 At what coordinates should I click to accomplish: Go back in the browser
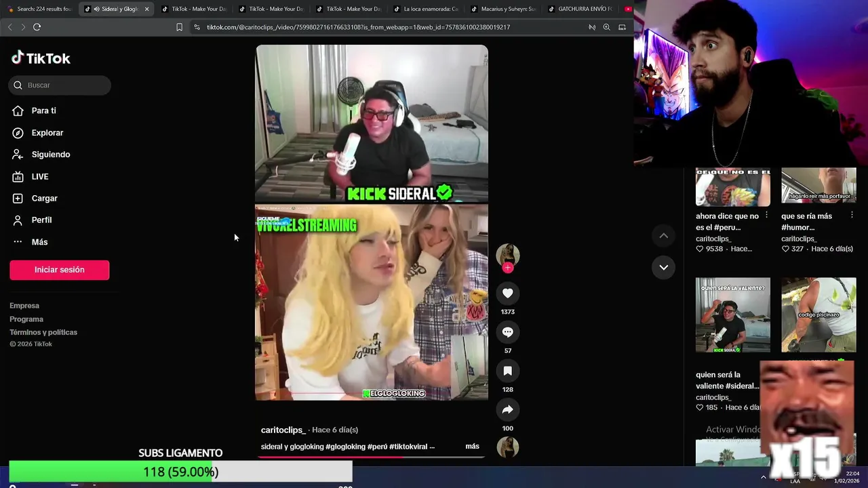click(x=9, y=27)
